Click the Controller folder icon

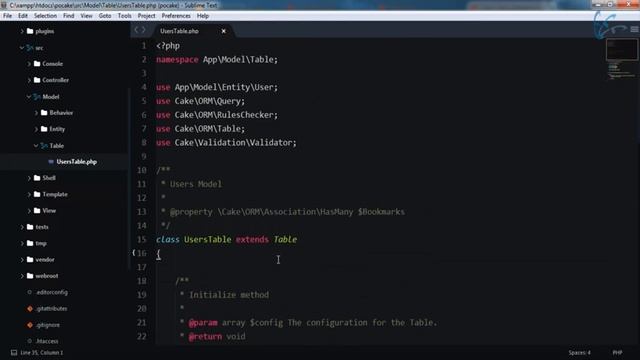[x=37, y=80]
